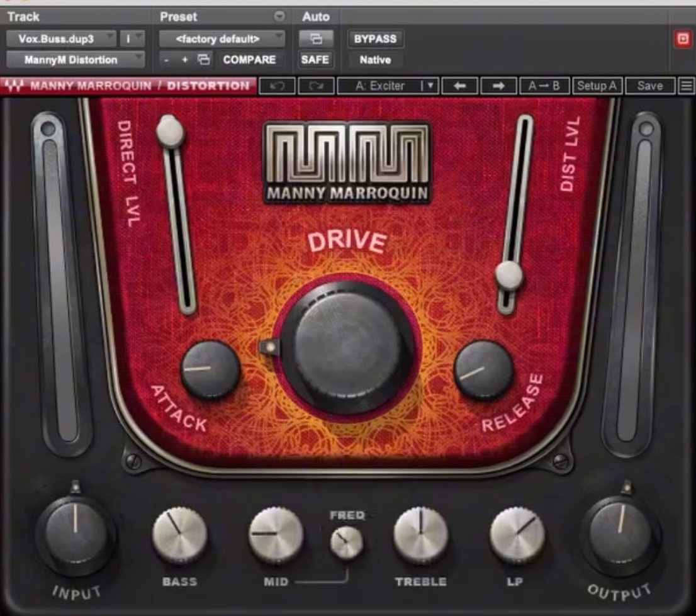Click the A→B copy button
696x616 pixels.
[x=544, y=86]
